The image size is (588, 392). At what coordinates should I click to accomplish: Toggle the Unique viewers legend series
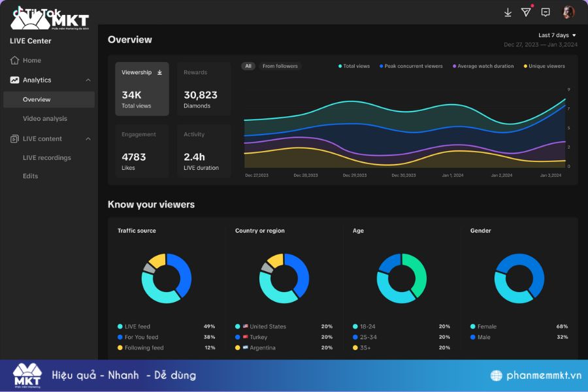(x=544, y=66)
